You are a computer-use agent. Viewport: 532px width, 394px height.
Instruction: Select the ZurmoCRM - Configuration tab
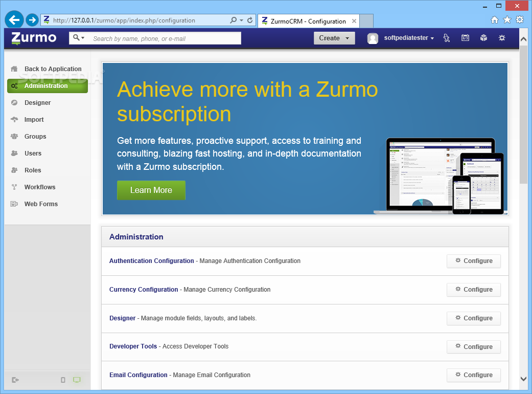pyautogui.click(x=307, y=21)
